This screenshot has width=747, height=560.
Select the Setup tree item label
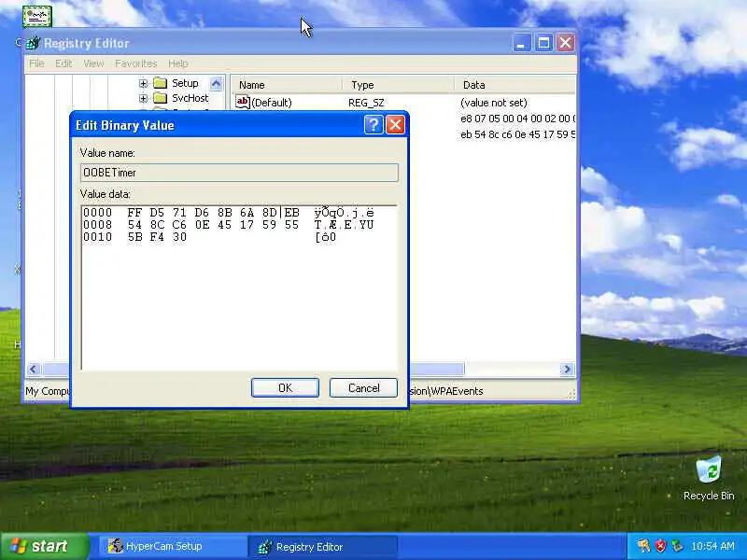(185, 83)
